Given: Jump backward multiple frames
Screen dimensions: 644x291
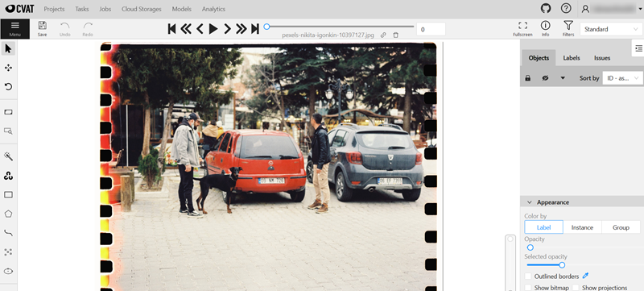Looking at the screenshot, I should tap(186, 29).
